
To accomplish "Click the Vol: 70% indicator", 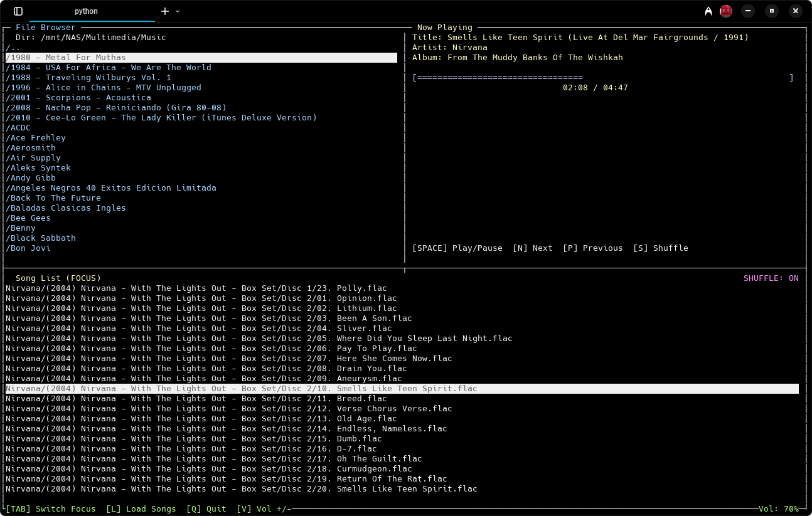I will point(779,509).
